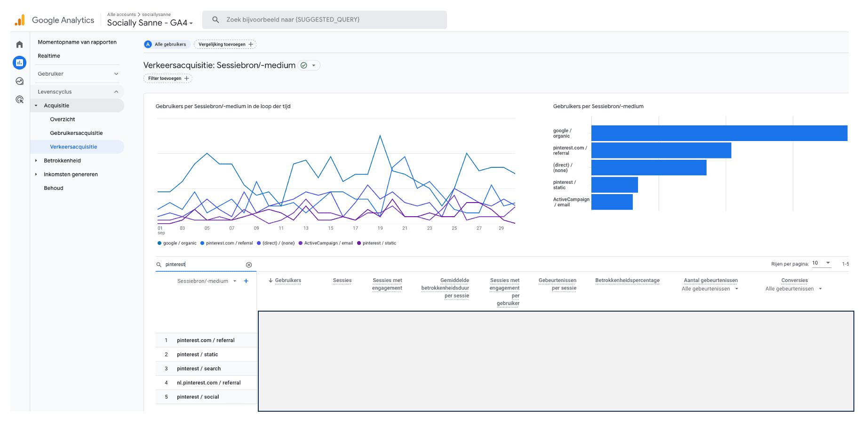Viewport: 868px width, 423px height.
Task: Sort by Sessies met engagement per gebruiker column
Action: coord(504,292)
